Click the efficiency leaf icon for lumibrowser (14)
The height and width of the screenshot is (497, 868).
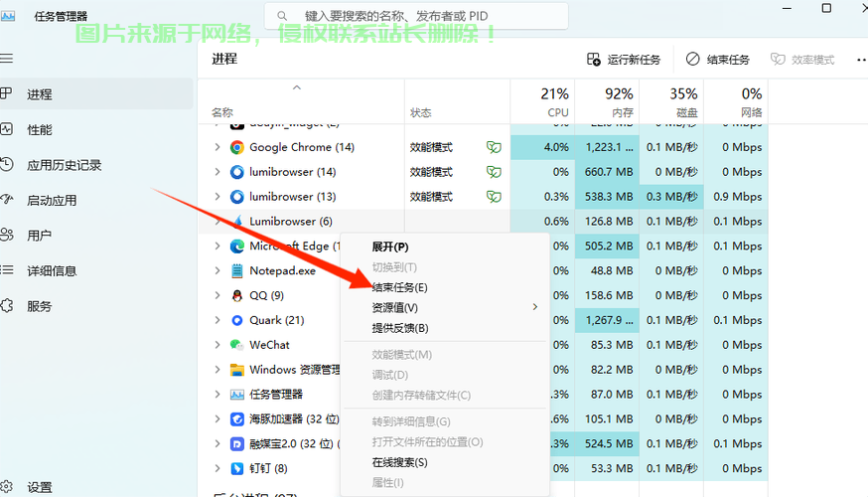[494, 172]
